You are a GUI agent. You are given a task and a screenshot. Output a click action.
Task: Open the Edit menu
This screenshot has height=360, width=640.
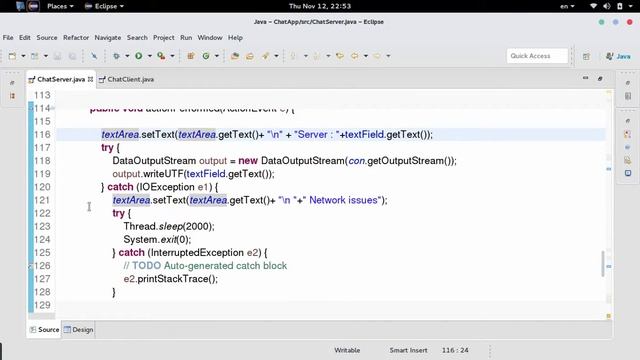pos(24,38)
